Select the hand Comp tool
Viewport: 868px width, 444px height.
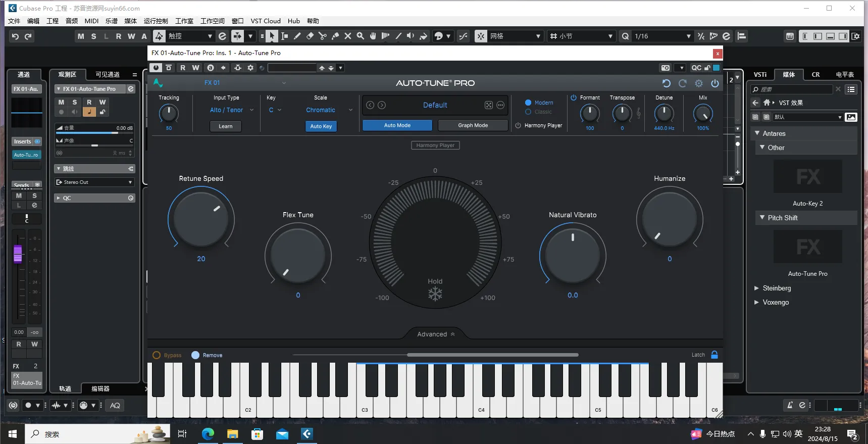[373, 36]
